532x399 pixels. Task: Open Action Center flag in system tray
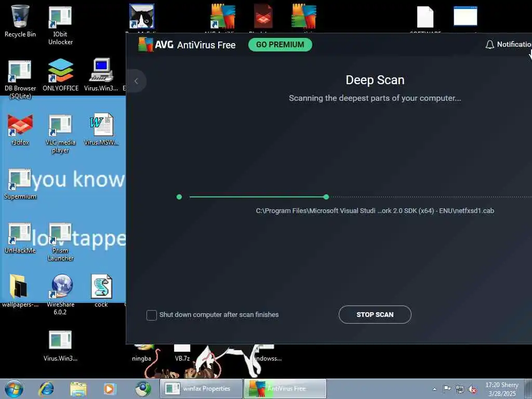coord(447,389)
